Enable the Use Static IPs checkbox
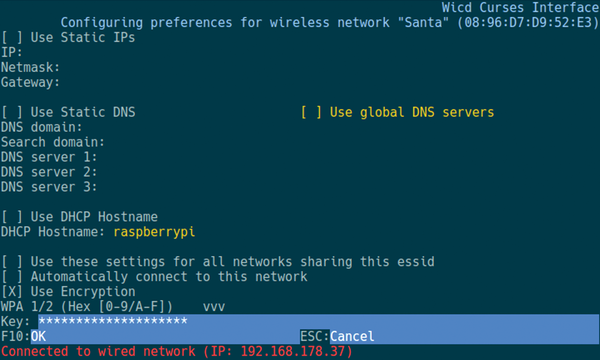Screen dimensions: 600x360 pos(68,37)
